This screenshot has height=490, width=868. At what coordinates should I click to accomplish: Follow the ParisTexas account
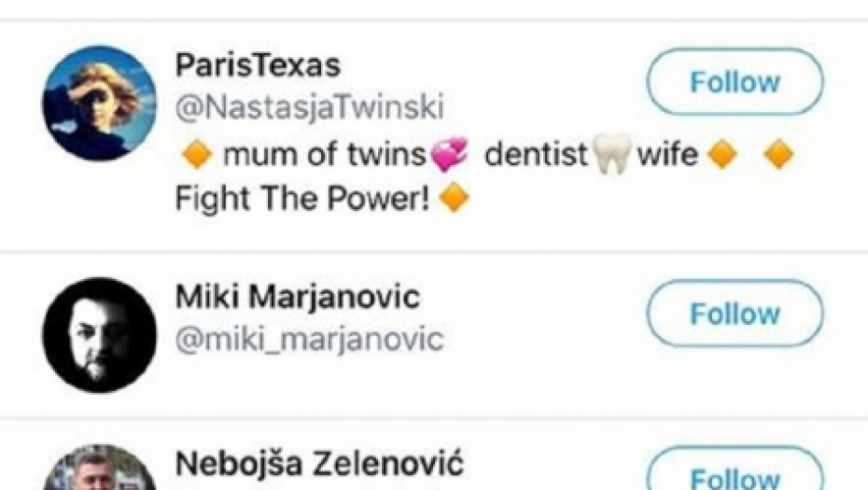click(x=735, y=82)
